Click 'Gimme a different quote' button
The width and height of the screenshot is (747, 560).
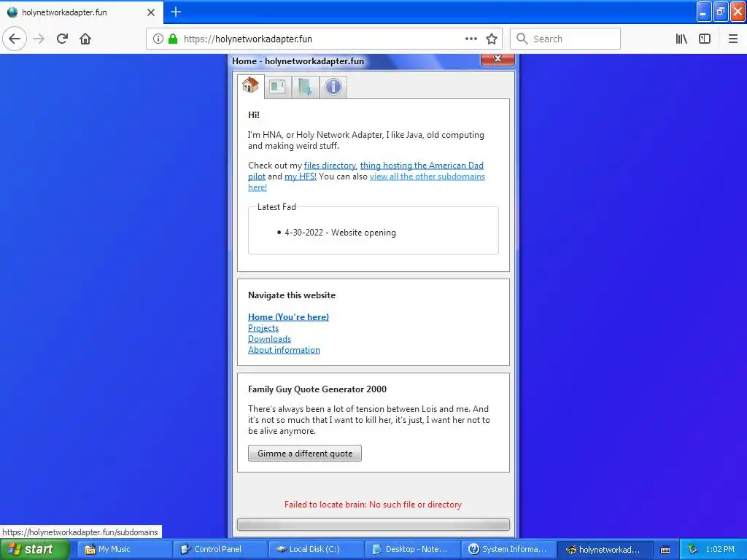[305, 454]
